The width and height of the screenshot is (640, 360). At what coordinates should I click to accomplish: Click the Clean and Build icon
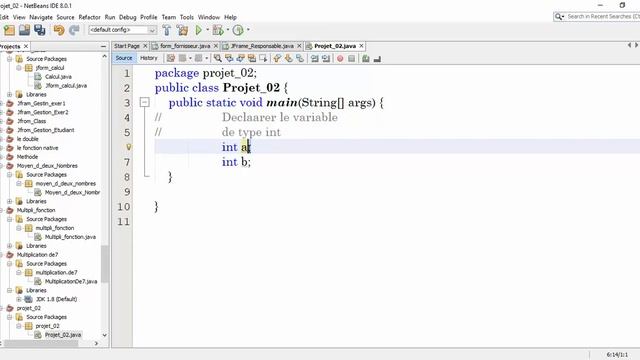coord(182,30)
